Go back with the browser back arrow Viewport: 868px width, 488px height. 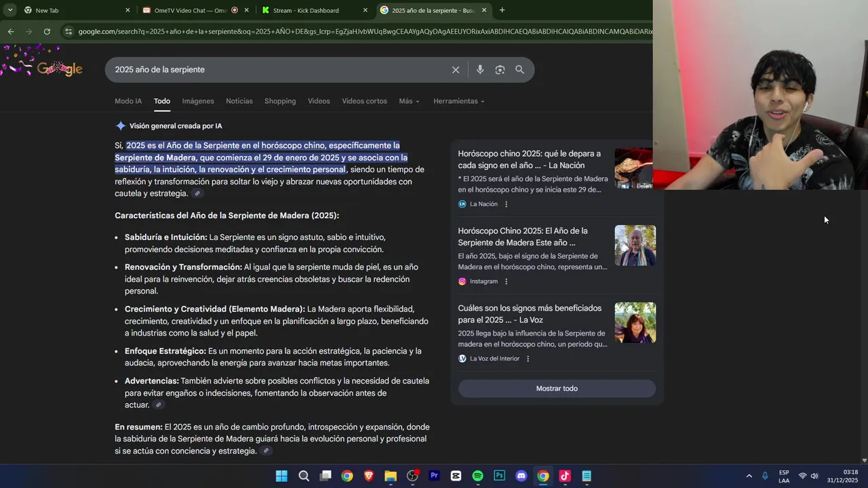click(11, 31)
